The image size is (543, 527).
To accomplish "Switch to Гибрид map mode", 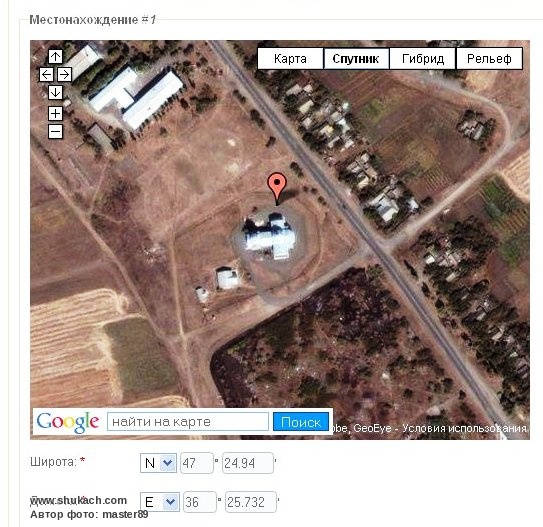I will (x=422, y=59).
